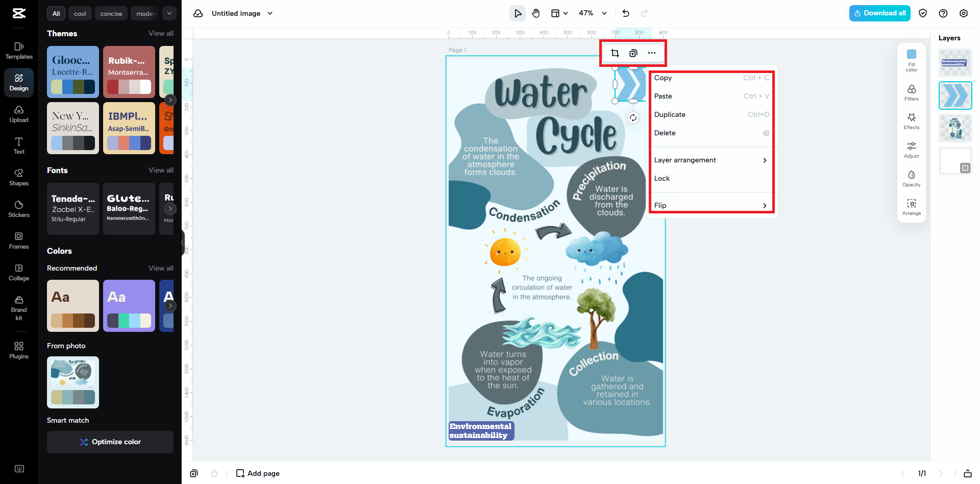Viewport: 980px width, 484px height.
Task: Select the 'cool' theme filter tab
Action: 80,13
